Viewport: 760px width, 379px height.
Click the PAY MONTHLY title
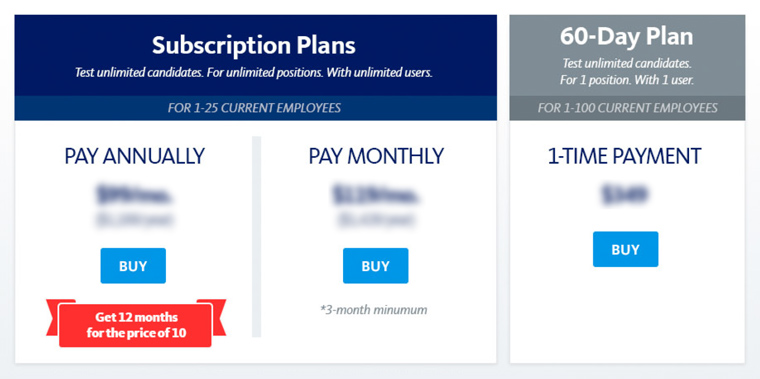(376, 156)
